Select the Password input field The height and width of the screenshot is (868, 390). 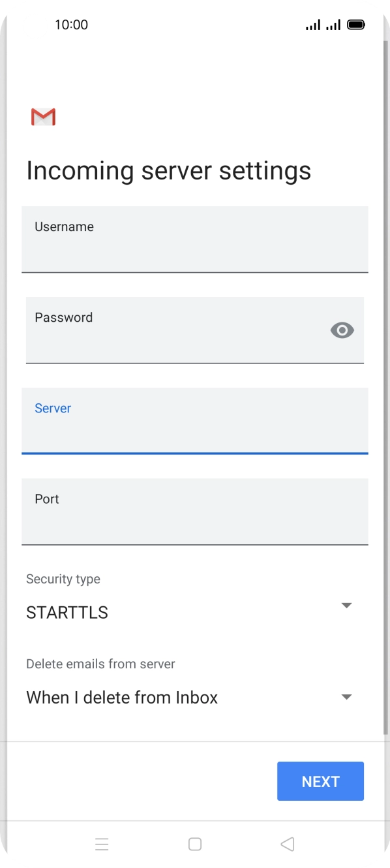(x=194, y=330)
